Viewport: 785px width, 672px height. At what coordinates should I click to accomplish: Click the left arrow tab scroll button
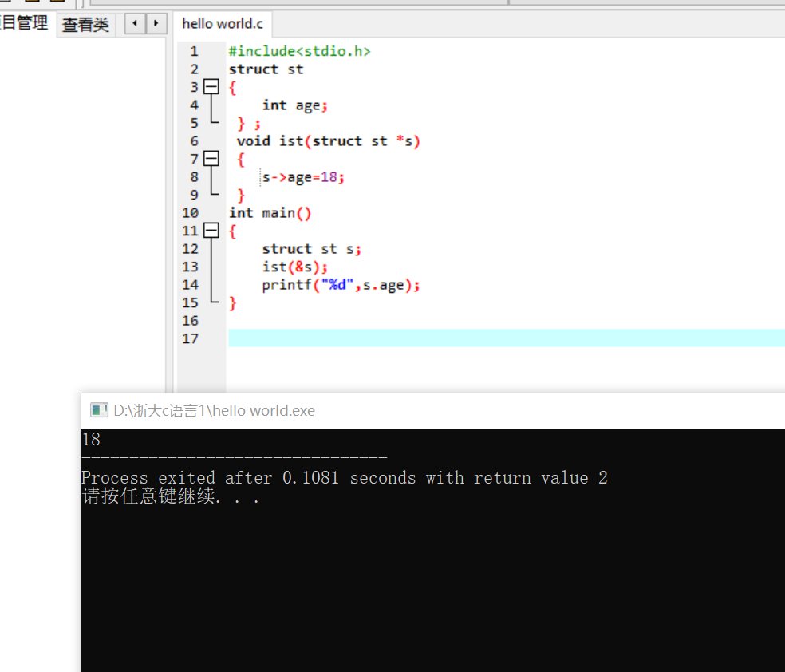(x=135, y=23)
